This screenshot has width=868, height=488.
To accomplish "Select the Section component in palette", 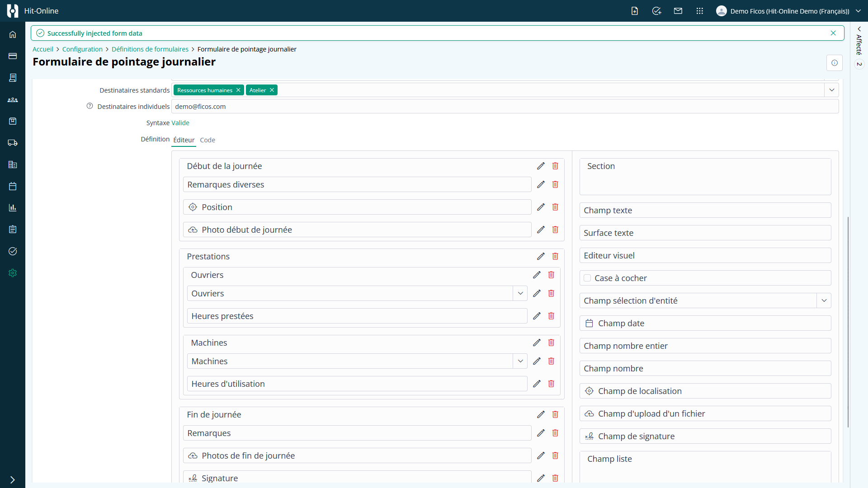I will (x=705, y=177).
